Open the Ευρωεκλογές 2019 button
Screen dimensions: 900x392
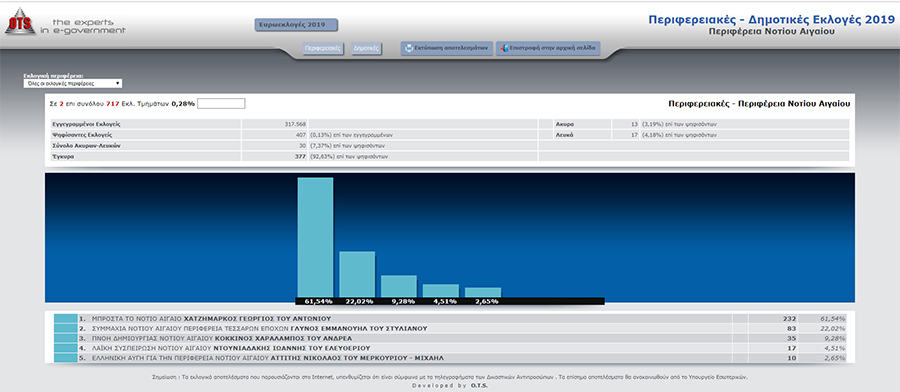296,25
